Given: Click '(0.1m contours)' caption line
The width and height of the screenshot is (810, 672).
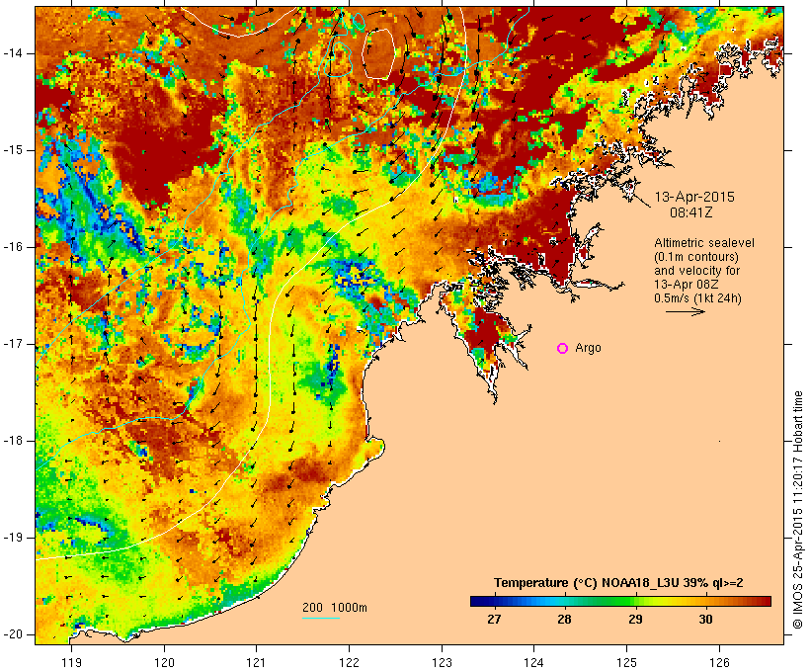Looking at the screenshot, I should tap(696, 257).
